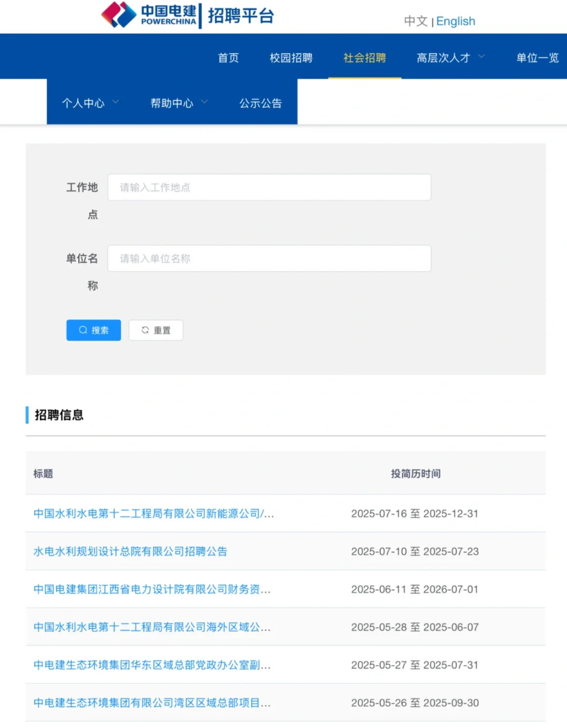The width and height of the screenshot is (567, 728).
Task: Expand the 高层次人才 dropdown arrow
Action: pos(481,57)
